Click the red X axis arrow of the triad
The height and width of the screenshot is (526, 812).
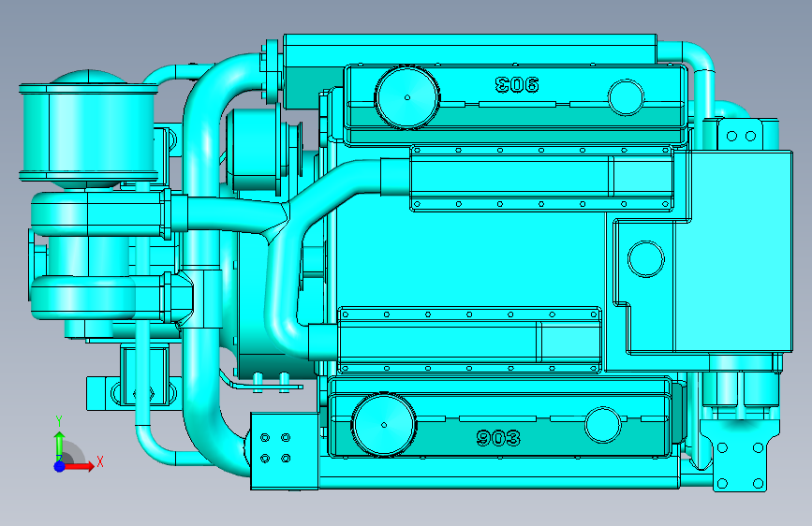80,466
